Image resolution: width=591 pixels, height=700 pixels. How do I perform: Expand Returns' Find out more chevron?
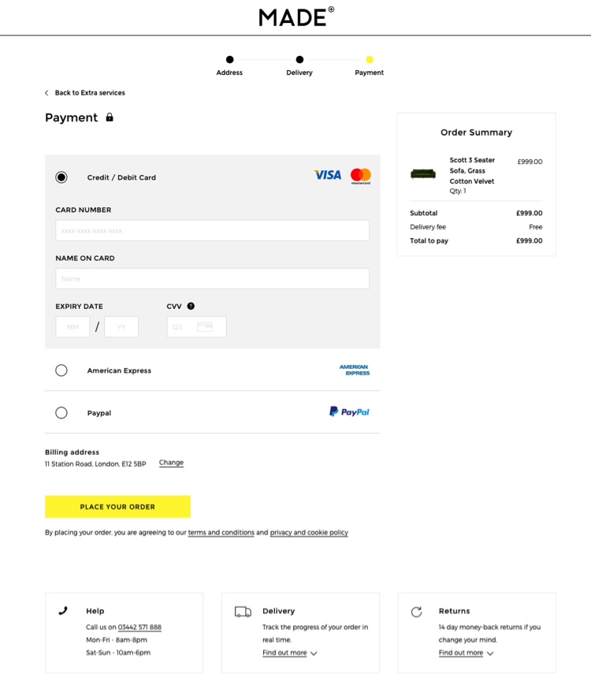coord(490,653)
